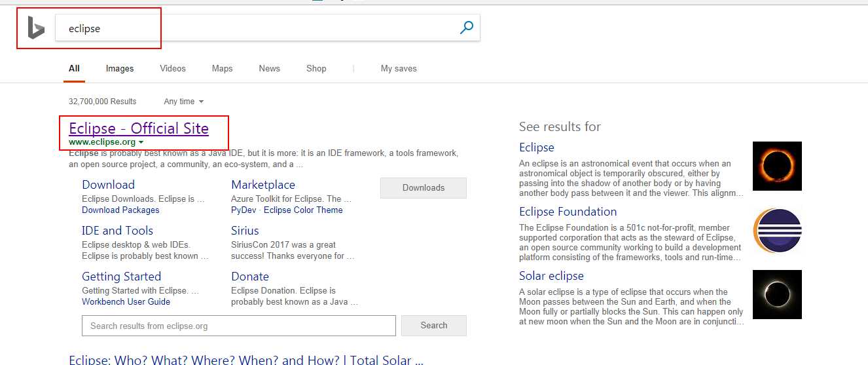Open the Videos tab

pyautogui.click(x=173, y=68)
